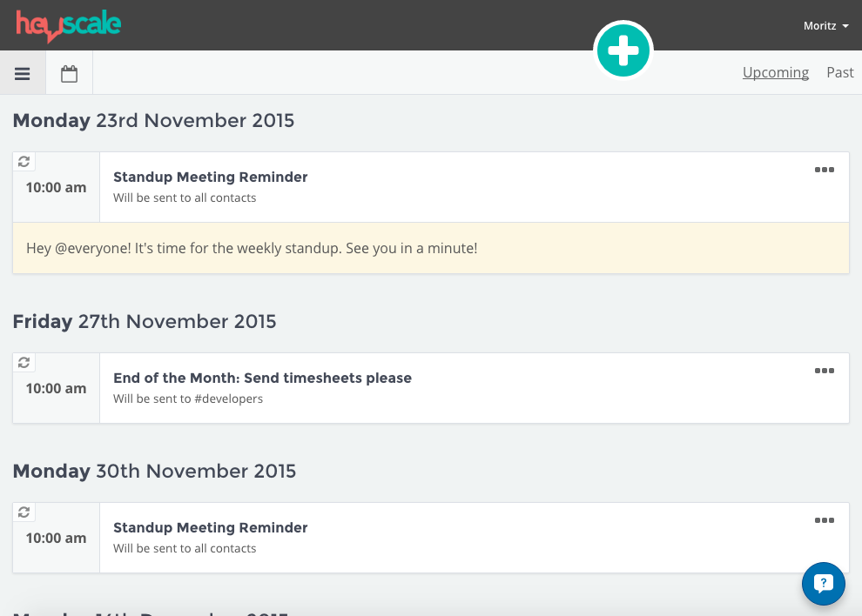Open options menu for 30th November standup
This screenshot has height=616, width=862.
tap(824, 520)
